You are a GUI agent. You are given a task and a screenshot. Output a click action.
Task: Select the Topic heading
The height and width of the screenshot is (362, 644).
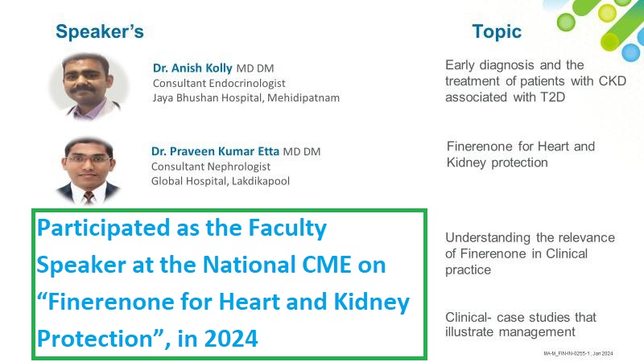[497, 31]
